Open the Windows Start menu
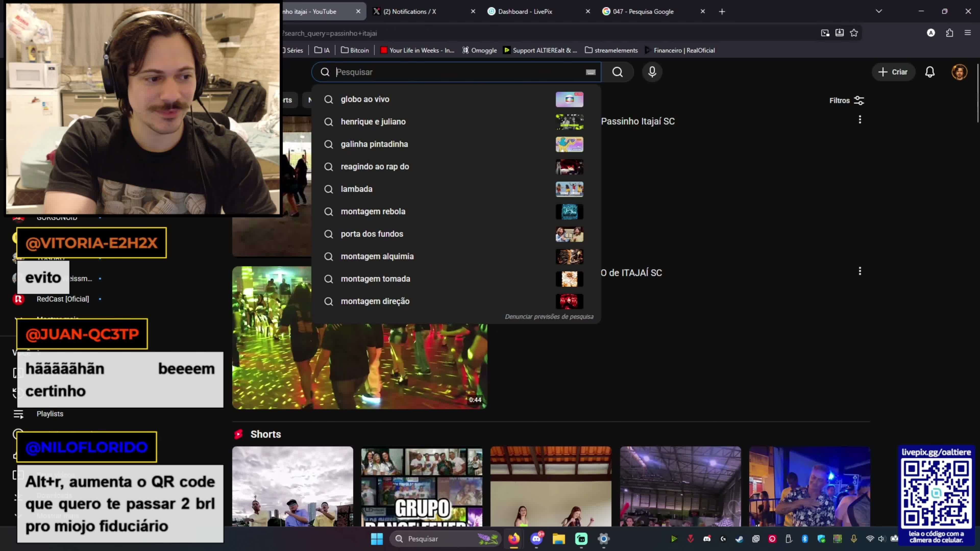The height and width of the screenshot is (551, 980). pos(377,539)
